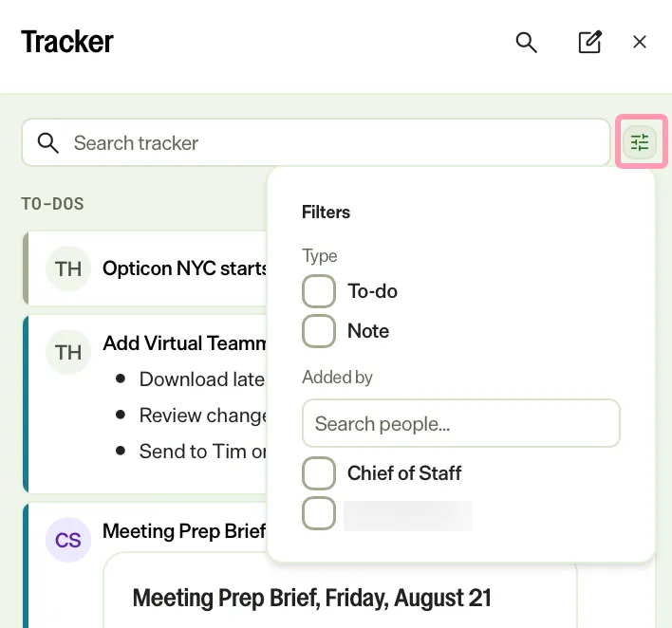
Task: Select the CS avatar on Meeting Prep Brief
Action: [68, 540]
